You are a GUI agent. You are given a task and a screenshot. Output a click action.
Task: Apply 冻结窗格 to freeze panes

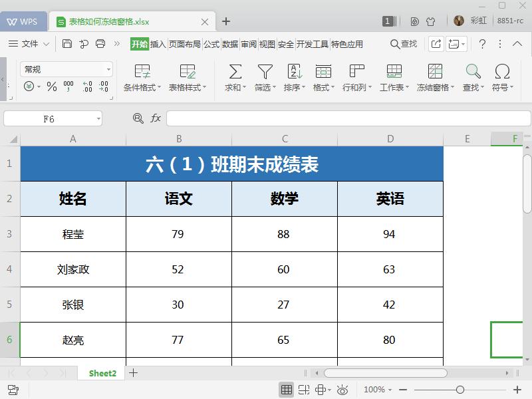coord(435,76)
